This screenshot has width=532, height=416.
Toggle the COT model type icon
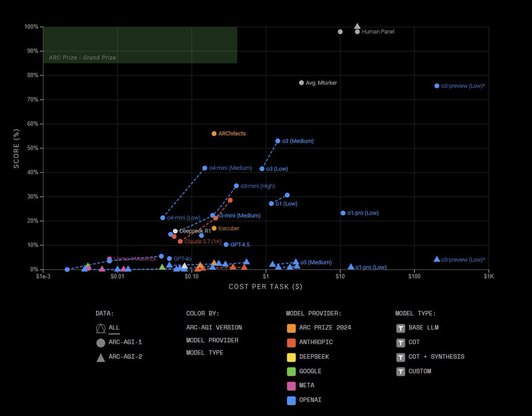[x=400, y=342]
